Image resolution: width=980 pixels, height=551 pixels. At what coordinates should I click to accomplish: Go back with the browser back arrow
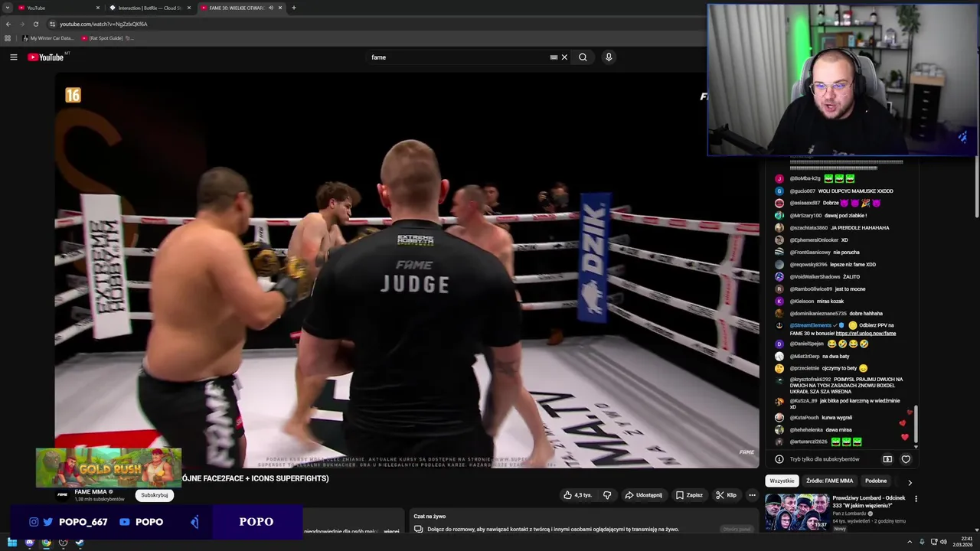tap(8, 24)
